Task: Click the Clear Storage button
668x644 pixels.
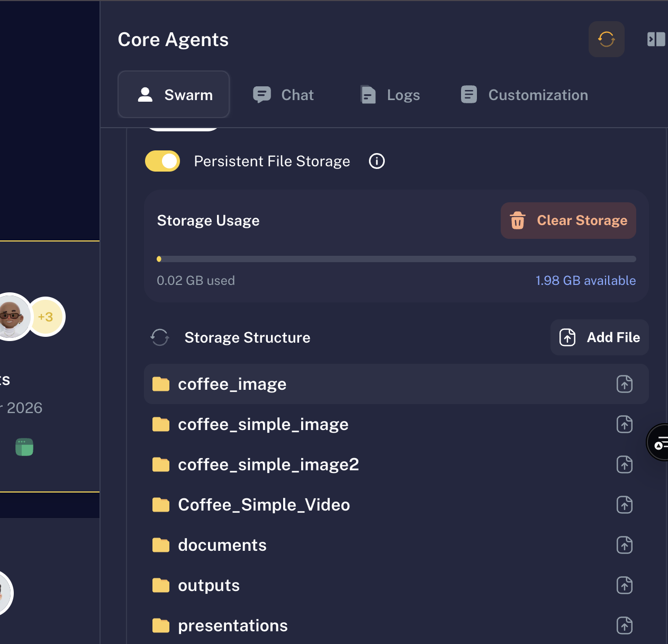Action: pyautogui.click(x=568, y=220)
